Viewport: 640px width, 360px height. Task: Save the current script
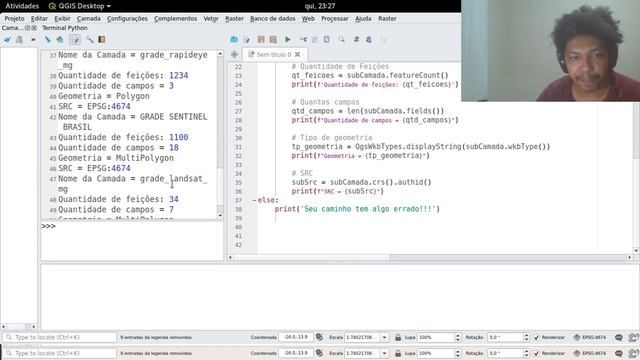click(261, 40)
